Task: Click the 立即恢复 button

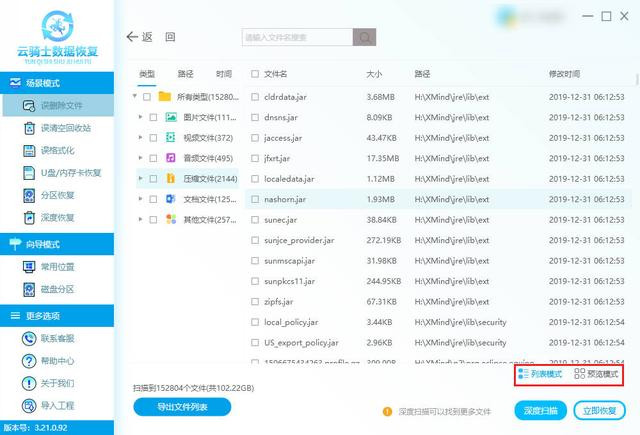Action: pos(599,411)
